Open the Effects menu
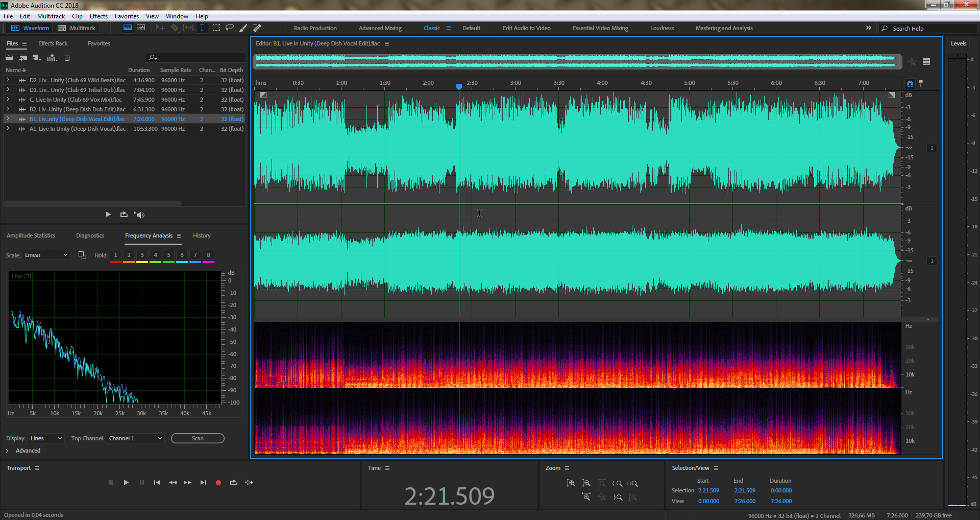This screenshot has height=520, width=980. click(x=99, y=16)
